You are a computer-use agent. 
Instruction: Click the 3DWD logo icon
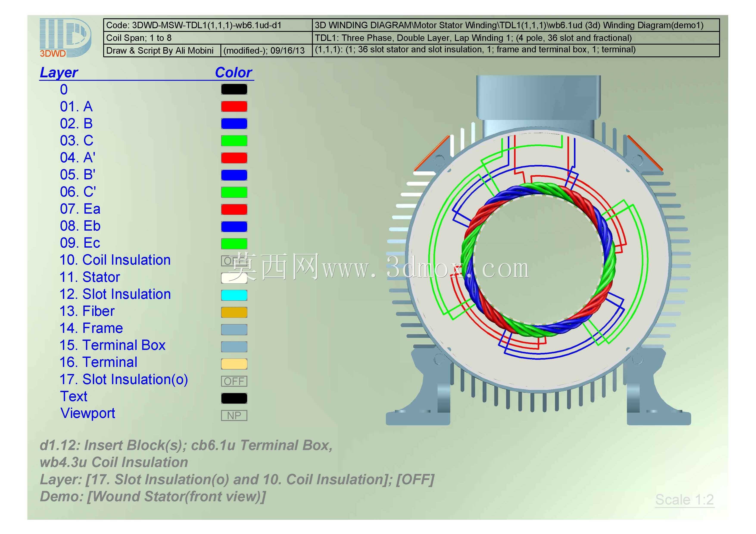(65, 38)
